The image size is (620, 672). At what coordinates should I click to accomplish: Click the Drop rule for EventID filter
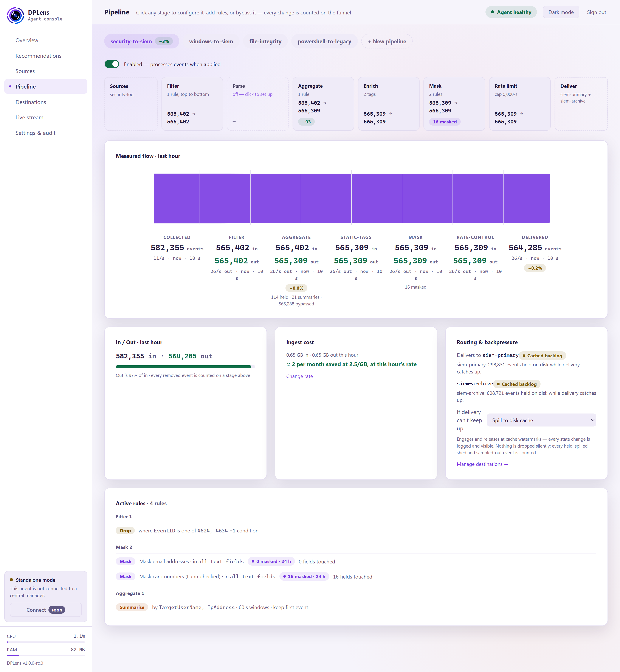pos(356,531)
